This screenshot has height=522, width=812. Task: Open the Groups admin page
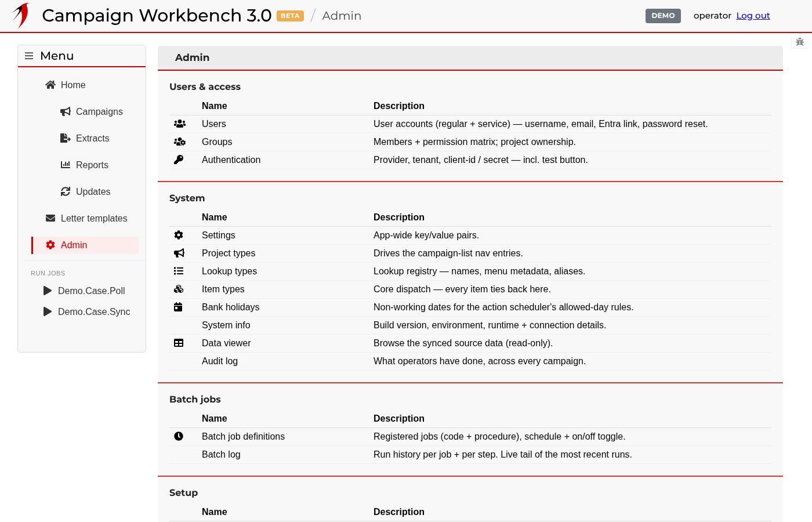click(x=217, y=142)
